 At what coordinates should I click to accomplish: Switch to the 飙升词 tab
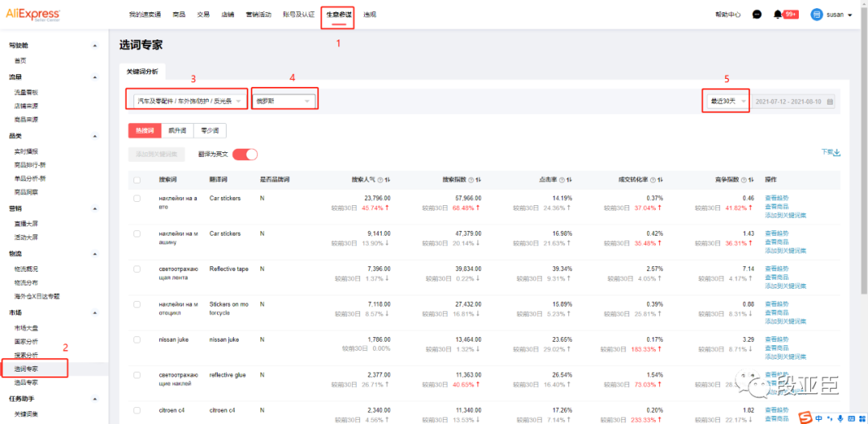point(178,131)
